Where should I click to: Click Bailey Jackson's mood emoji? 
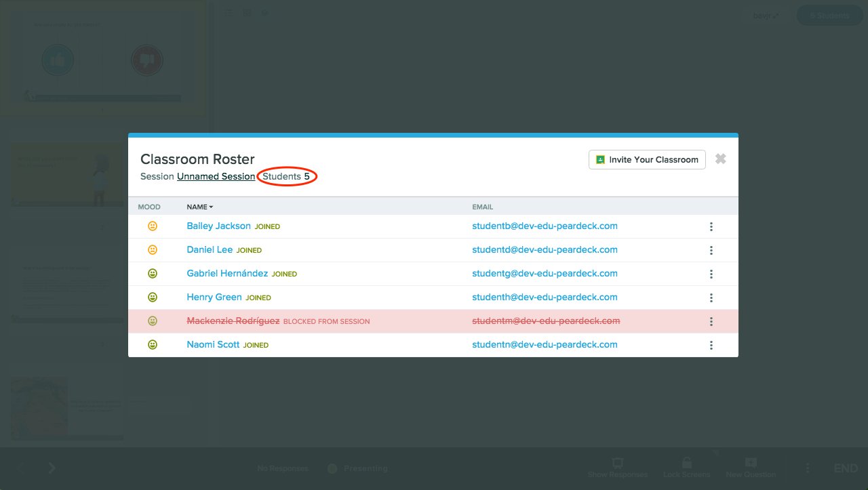click(x=153, y=226)
